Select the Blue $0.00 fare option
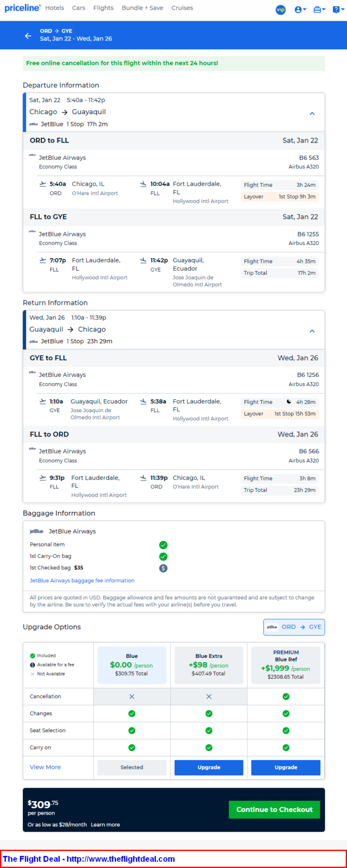Screen dimensions: 347x868 coord(132,665)
